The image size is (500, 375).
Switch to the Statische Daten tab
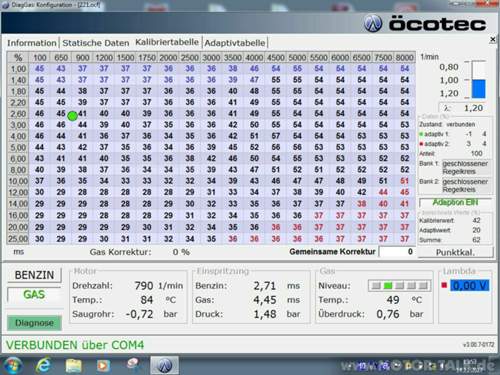[96, 43]
